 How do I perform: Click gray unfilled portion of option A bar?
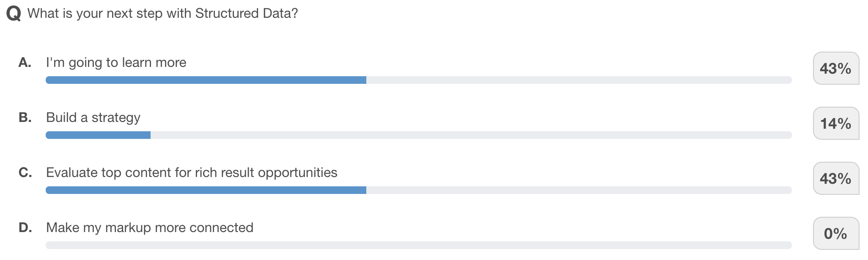point(579,80)
